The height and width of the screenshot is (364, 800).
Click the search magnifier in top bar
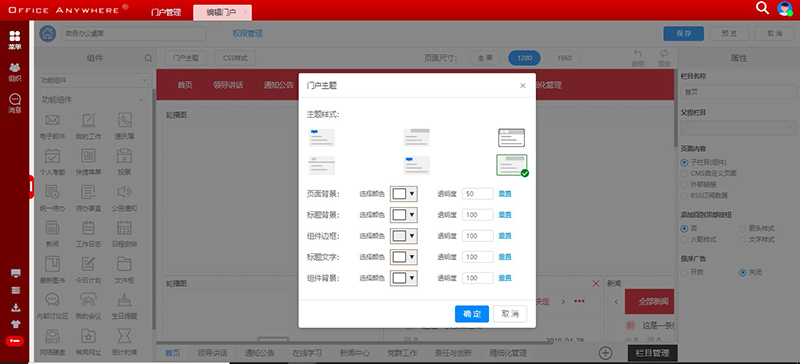coord(762,8)
